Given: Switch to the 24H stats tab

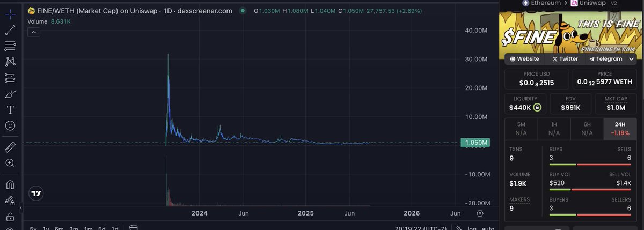Looking at the screenshot, I should coord(620,128).
